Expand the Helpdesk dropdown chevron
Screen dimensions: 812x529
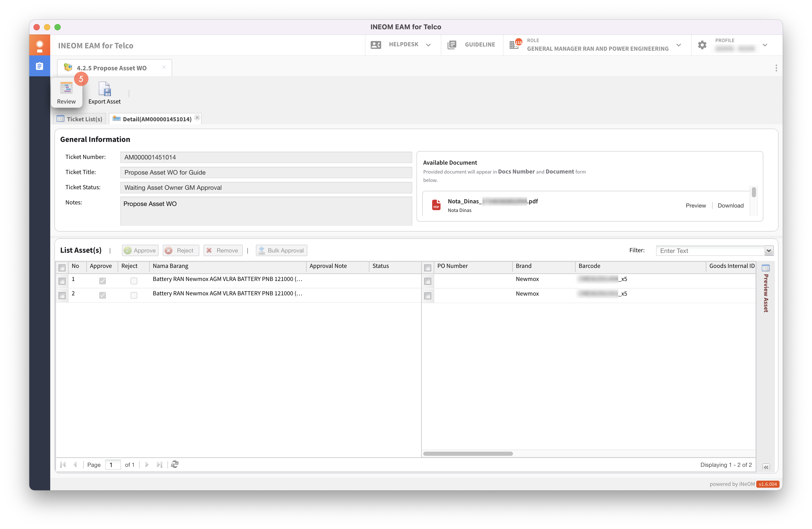428,45
